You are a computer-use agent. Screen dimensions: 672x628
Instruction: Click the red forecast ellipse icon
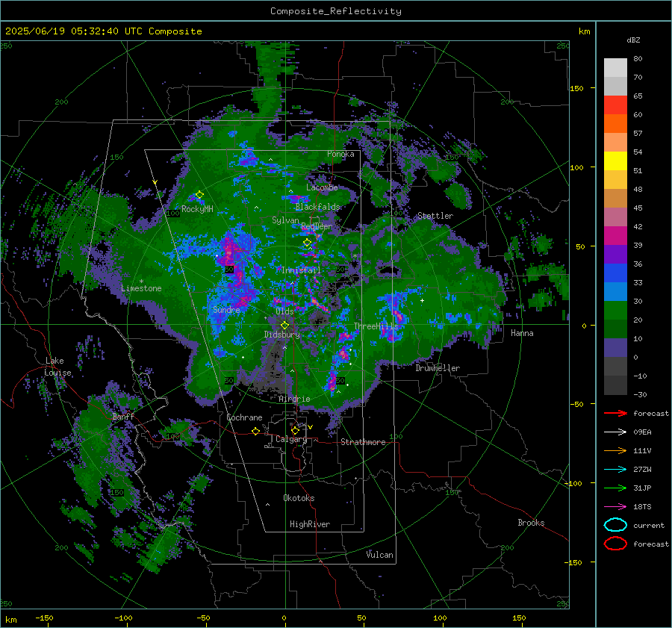point(615,544)
